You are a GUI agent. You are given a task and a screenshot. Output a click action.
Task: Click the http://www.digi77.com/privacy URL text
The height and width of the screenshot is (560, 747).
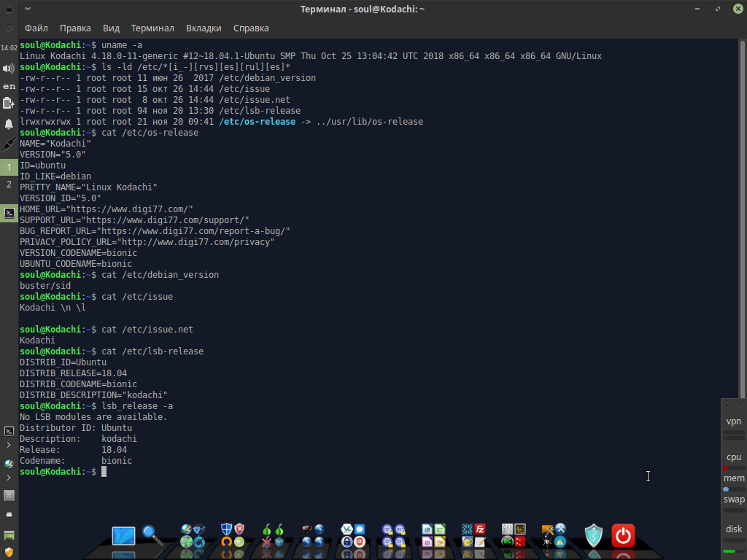(x=196, y=242)
